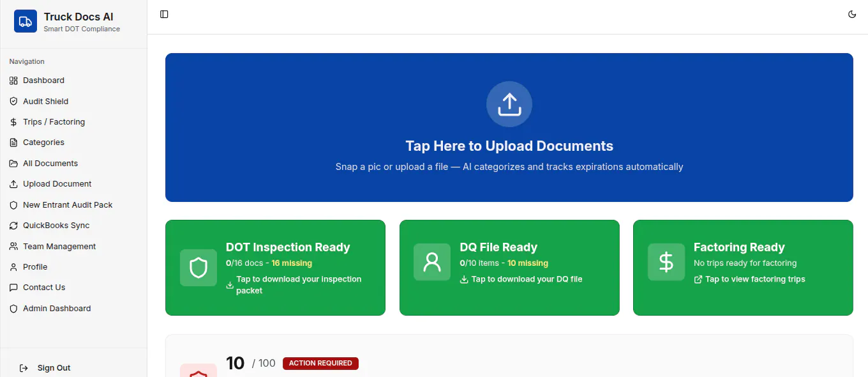Open Upload Document from sidebar

click(x=73, y=184)
